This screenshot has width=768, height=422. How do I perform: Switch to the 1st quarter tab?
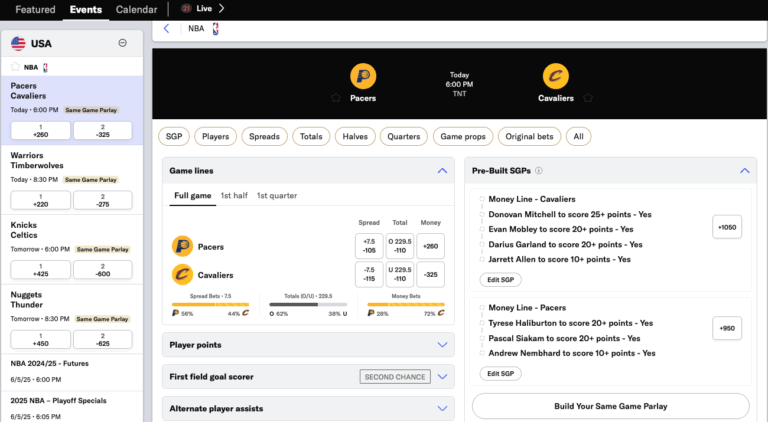coord(277,195)
